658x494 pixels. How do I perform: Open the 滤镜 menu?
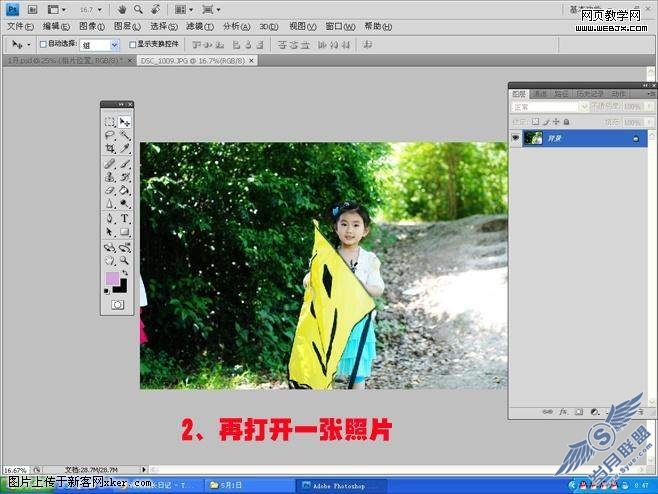tap(200, 26)
